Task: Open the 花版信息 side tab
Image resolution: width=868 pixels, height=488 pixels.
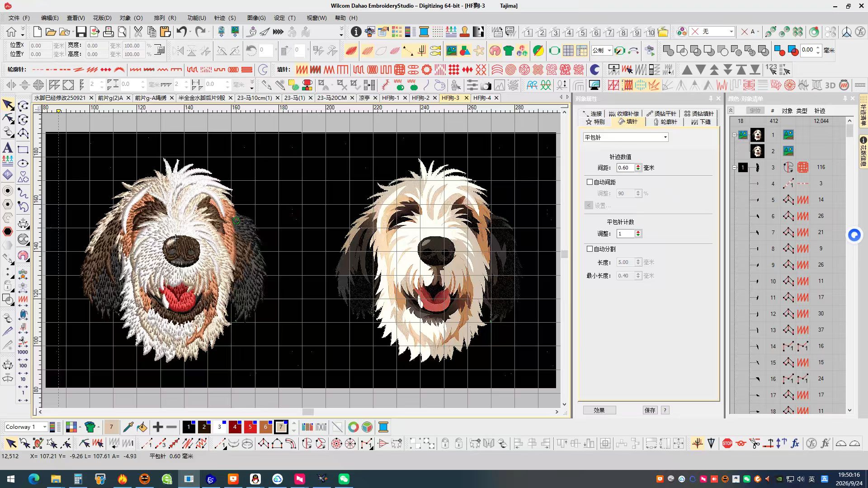Action: coord(863,152)
